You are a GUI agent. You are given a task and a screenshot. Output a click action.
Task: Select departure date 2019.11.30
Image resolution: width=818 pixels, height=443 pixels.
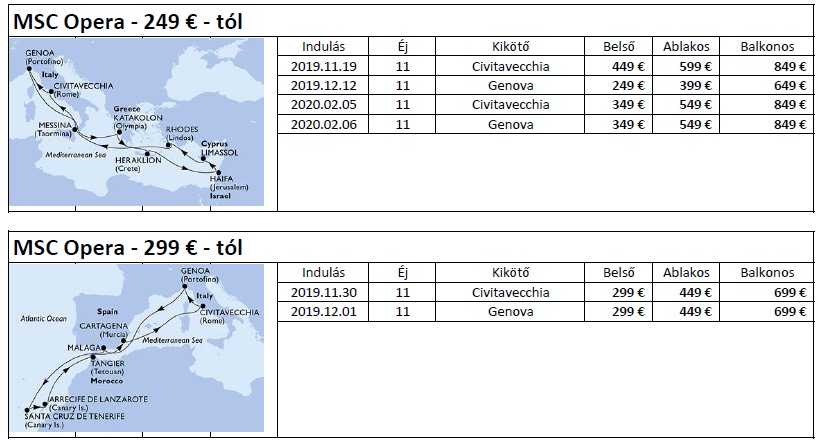(323, 292)
